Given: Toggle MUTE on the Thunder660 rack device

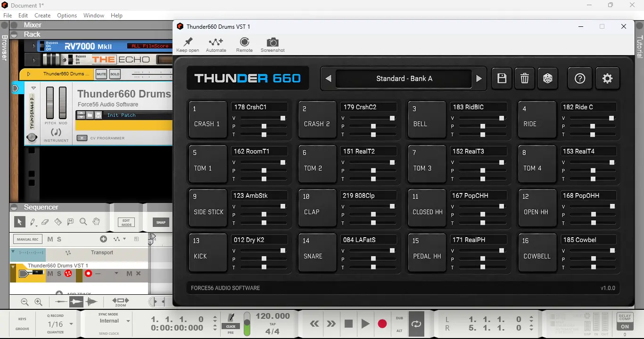Looking at the screenshot, I should click(101, 74).
